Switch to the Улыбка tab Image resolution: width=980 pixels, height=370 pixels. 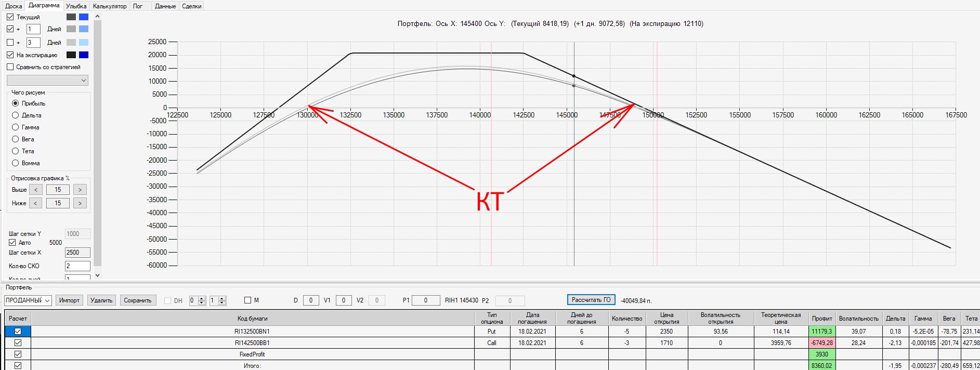pyautogui.click(x=76, y=6)
